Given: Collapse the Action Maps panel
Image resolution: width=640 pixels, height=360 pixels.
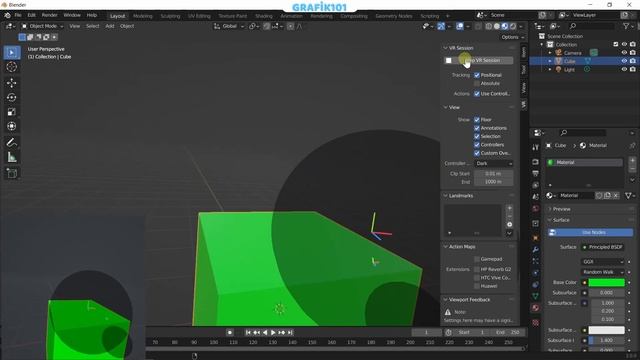Looking at the screenshot, I should 446,247.
